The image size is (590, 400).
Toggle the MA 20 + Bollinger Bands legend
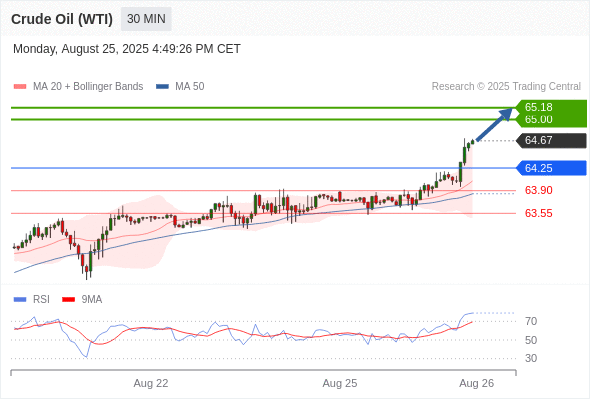point(78,87)
